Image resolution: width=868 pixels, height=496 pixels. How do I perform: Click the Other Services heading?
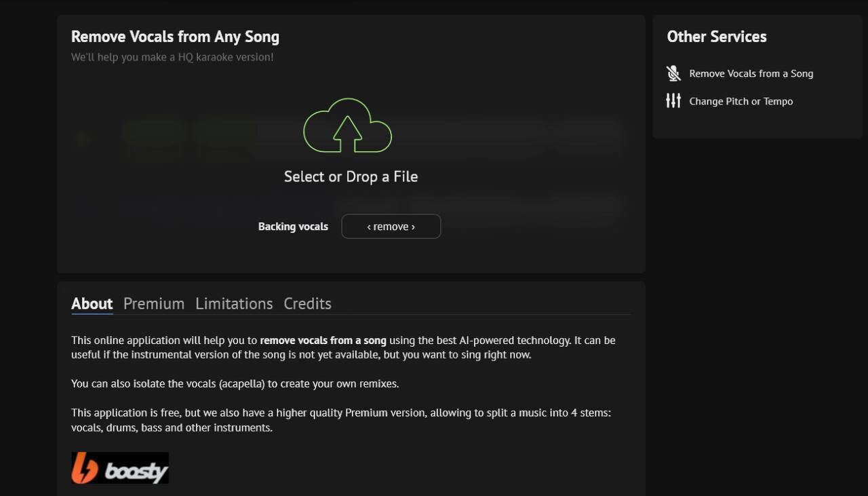click(716, 37)
